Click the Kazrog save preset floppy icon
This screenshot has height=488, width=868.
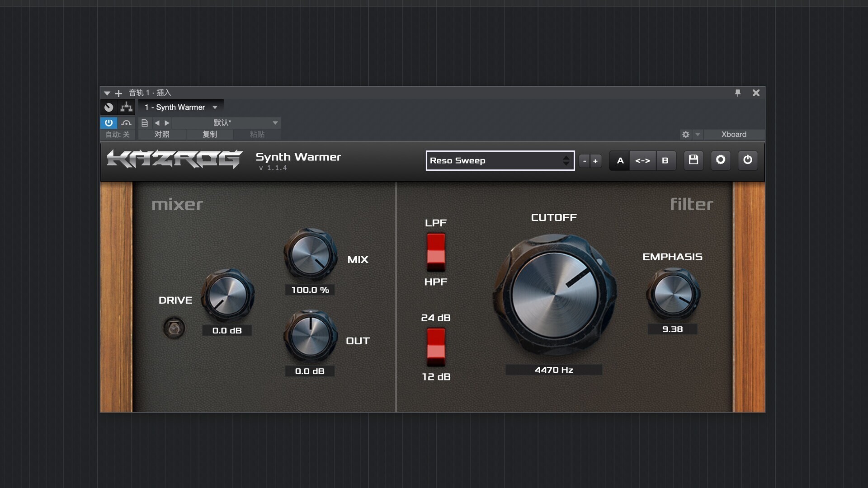tap(693, 160)
